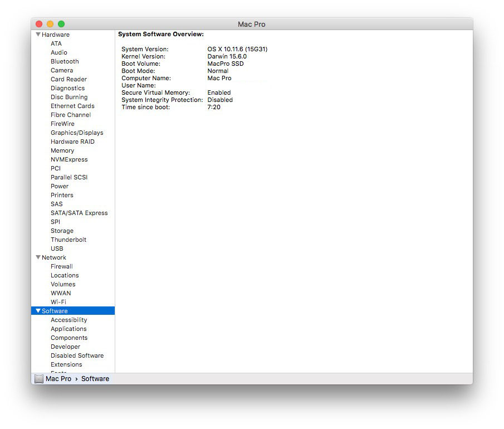Open Wi-Fi information
Image resolution: width=504 pixels, height=429 pixels.
click(x=58, y=302)
